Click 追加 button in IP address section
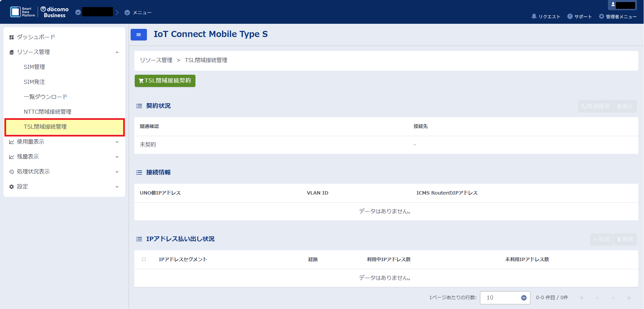 [602, 239]
